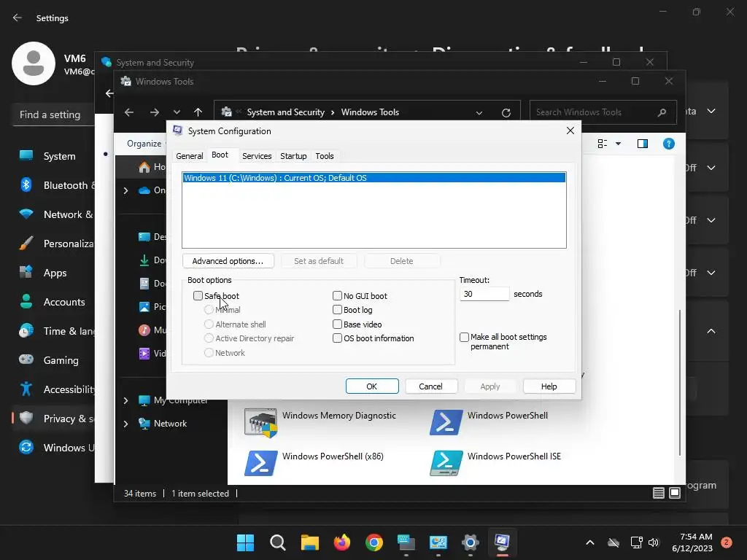This screenshot has height=560, width=747.
Task: Expand the topmost Settings section chevron
Action: [711, 111]
